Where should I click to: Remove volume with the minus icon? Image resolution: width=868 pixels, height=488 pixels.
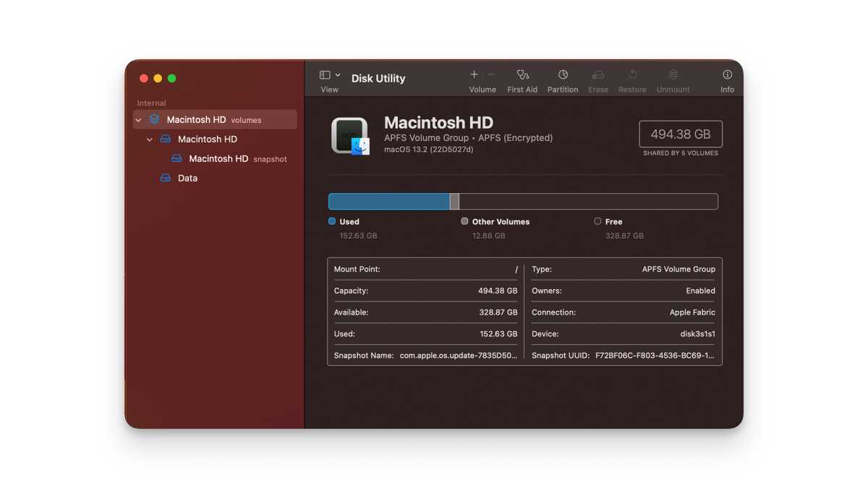[492, 74]
